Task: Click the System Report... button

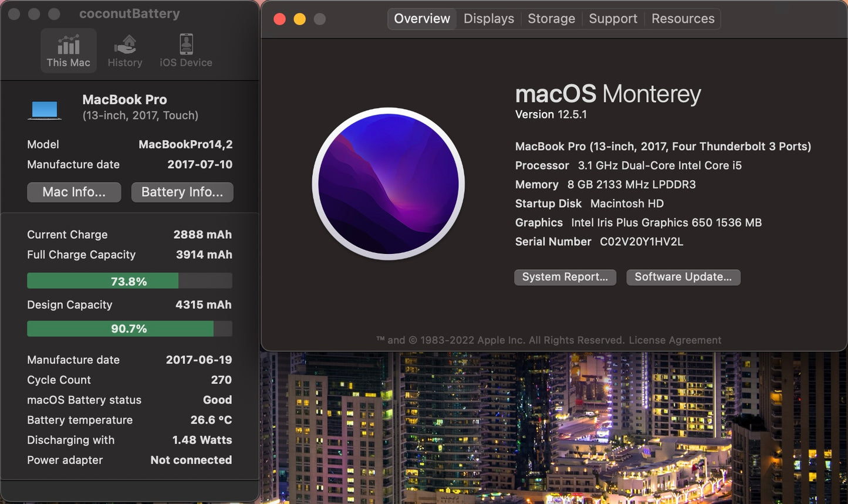Action: (565, 277)
